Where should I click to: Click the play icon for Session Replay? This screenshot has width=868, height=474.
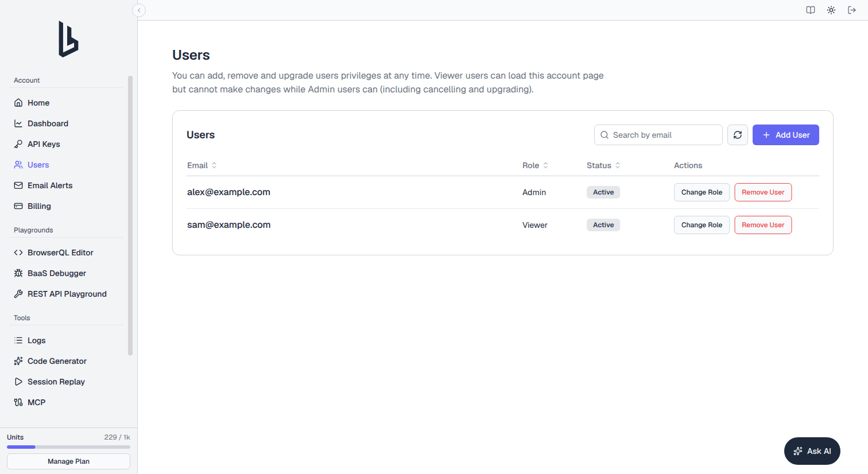click(x=18, y=382)
